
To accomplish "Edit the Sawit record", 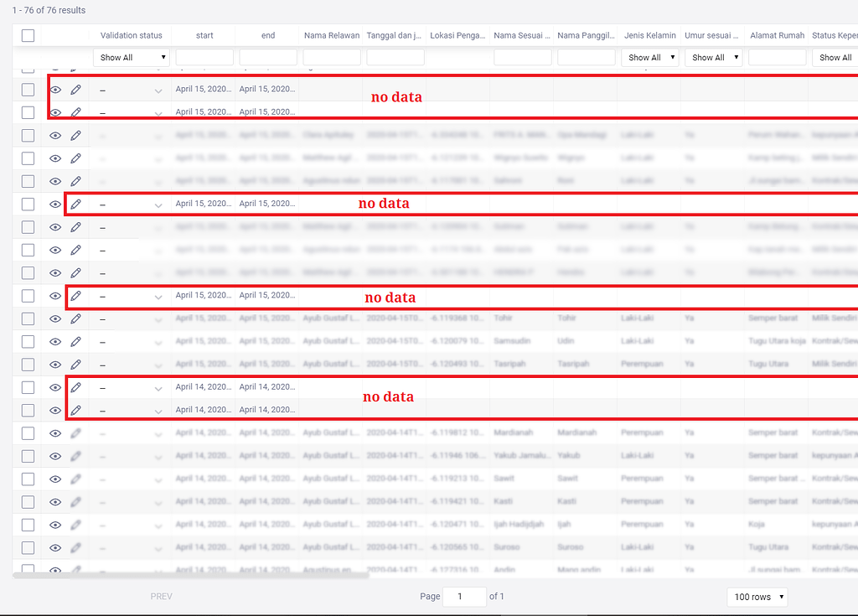I will 76,478.
